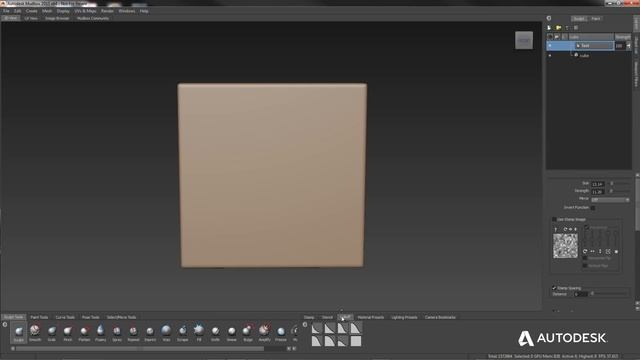The image size is (640, 360).
Task: Enable the Use Stamp Image checkbox
Action: (554, 219)
